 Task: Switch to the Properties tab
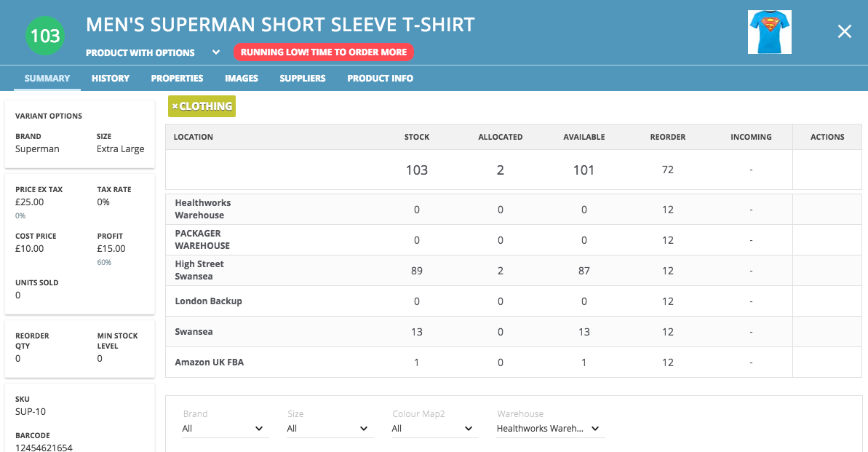177,78
